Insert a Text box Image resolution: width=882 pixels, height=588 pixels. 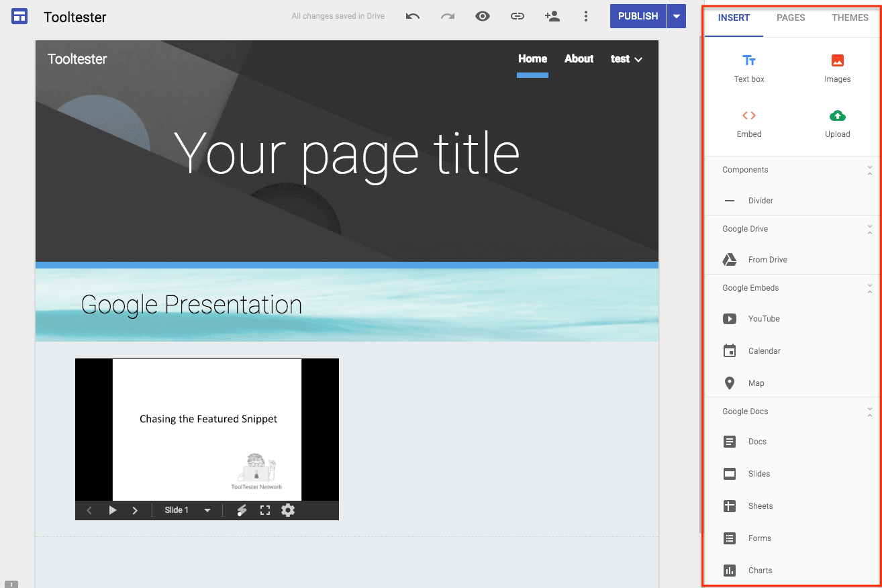point(749,69)
